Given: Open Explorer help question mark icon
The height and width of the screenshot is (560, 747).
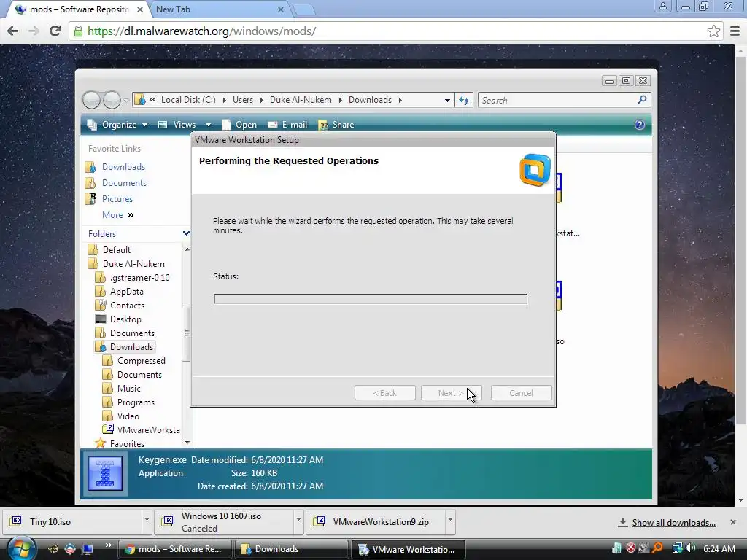Looking at the screenshot, I should 639,125.
